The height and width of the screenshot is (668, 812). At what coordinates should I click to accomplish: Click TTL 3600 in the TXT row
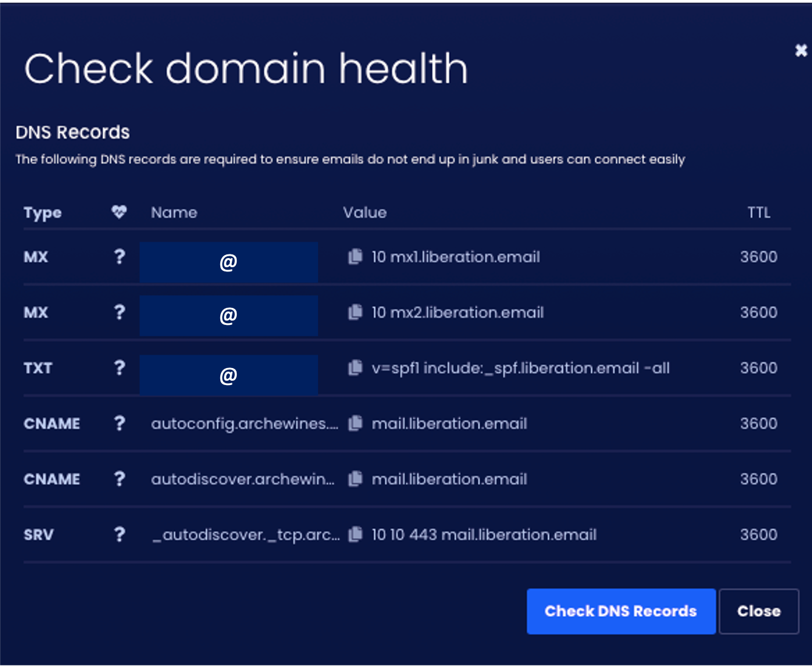(759, 368)
